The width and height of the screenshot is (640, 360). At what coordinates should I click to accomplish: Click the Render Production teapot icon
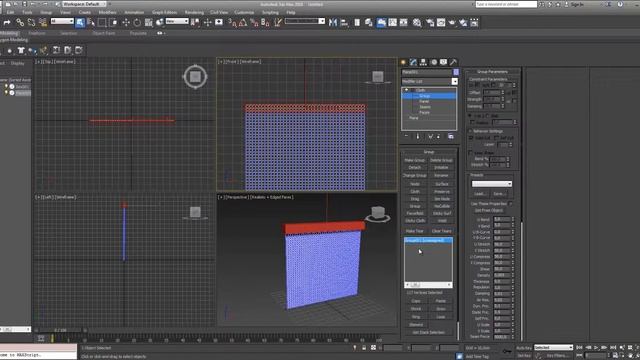(x=452, y=22)
